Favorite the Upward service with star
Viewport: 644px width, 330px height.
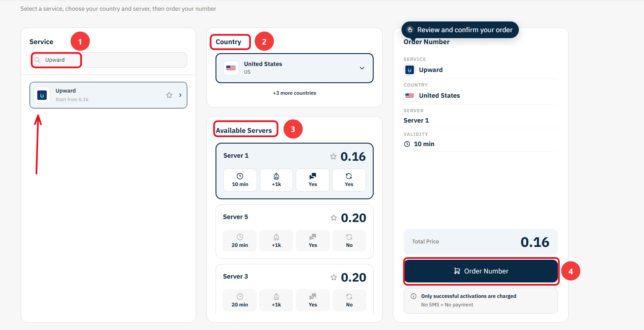[x=169, y=95]
